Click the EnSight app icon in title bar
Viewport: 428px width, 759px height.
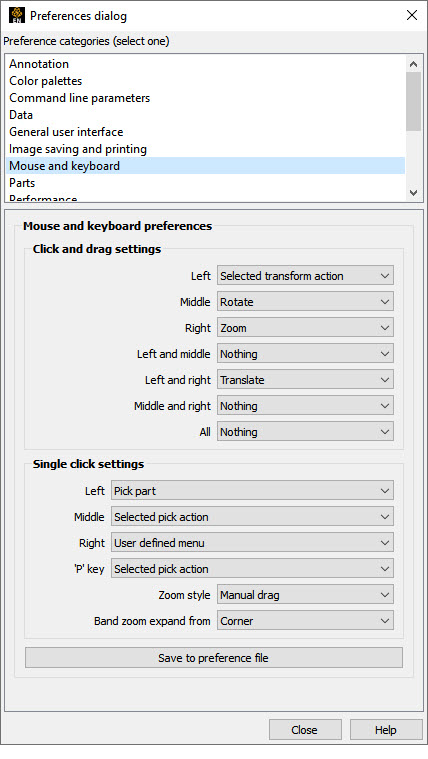pyautogui.click(x=17, y=15)
